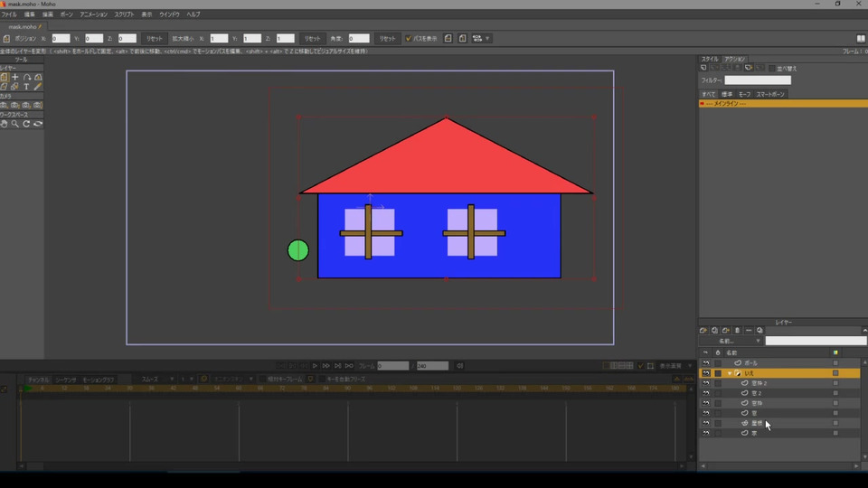Hide the ボール layer visibility

[x=705, y=362]
